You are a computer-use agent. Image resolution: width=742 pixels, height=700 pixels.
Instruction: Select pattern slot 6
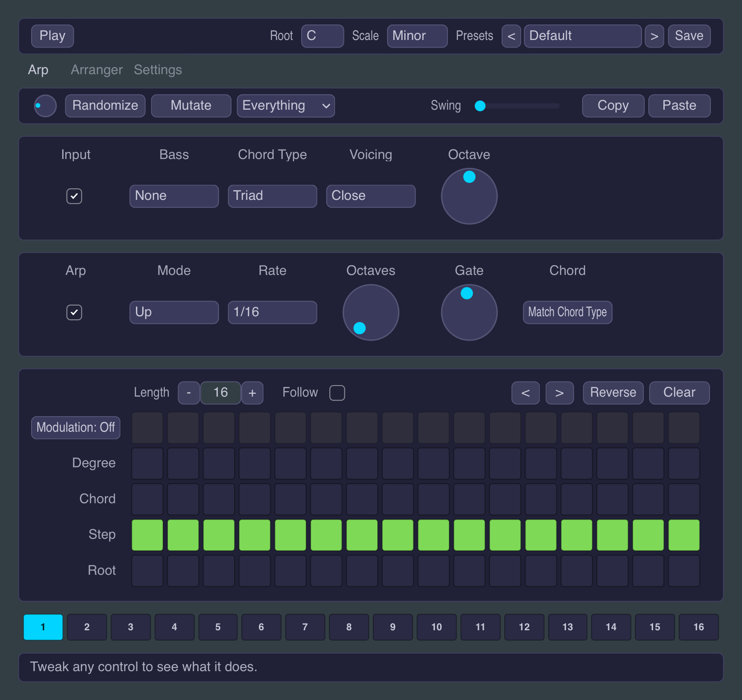click(261, 627)
